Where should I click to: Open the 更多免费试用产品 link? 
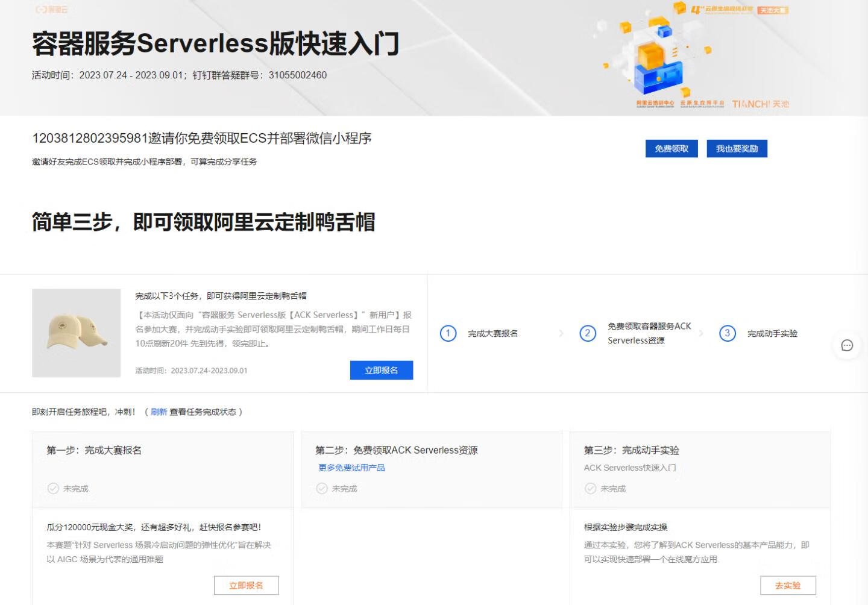[351, 468]
